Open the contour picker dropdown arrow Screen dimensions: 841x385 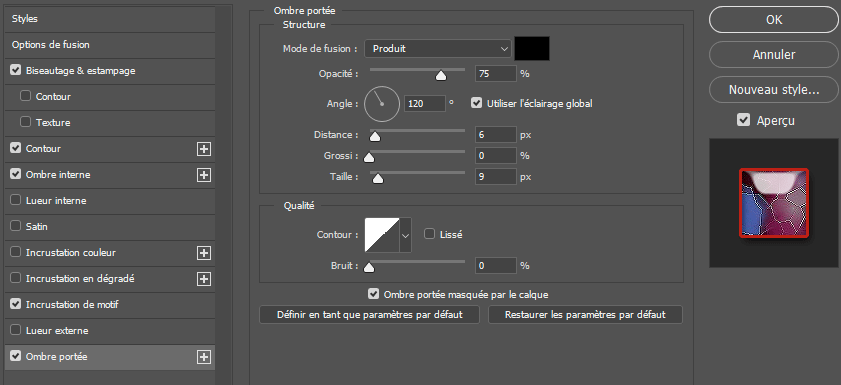tap(406, 235)
